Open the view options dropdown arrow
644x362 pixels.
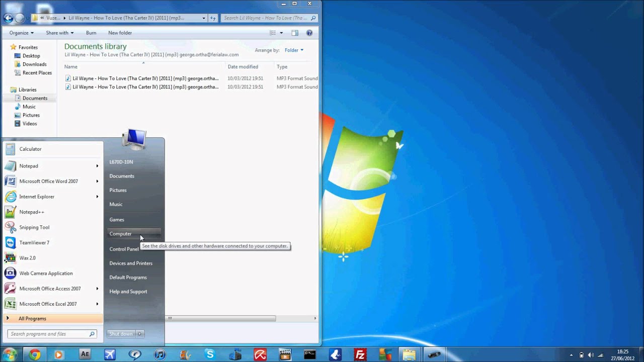point(281,33)
